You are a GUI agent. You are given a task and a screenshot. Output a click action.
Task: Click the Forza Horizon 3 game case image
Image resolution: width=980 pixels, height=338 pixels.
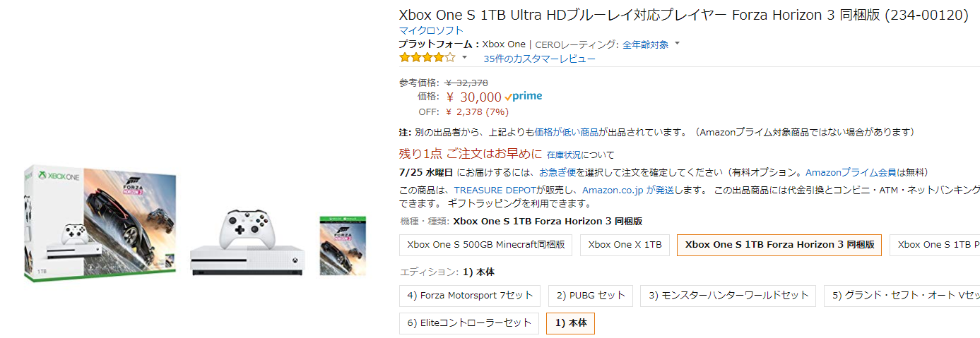(343, 245)
